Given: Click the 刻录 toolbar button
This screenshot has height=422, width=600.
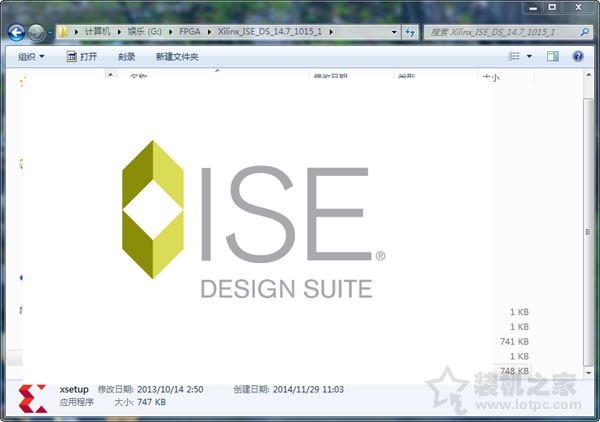Looking at the screenshot, I should [127, 57].
